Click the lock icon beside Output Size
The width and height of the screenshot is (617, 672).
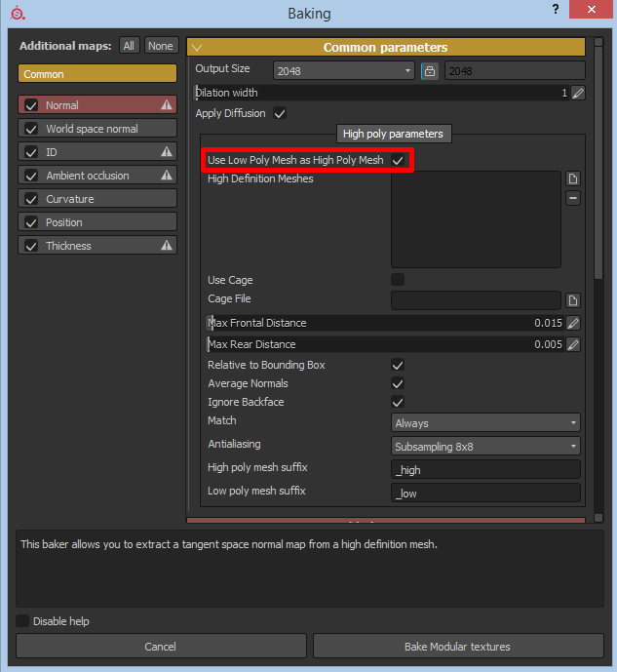[x=429, y=71]
